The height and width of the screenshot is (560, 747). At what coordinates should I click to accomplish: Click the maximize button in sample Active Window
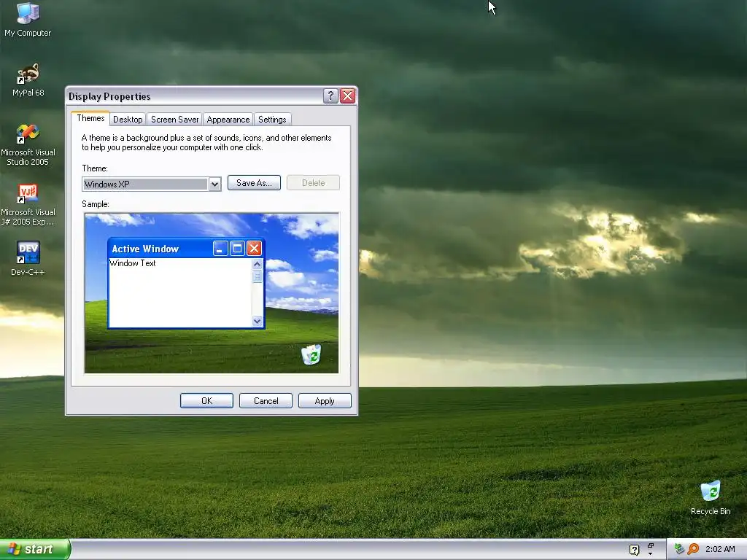(237, 248)
